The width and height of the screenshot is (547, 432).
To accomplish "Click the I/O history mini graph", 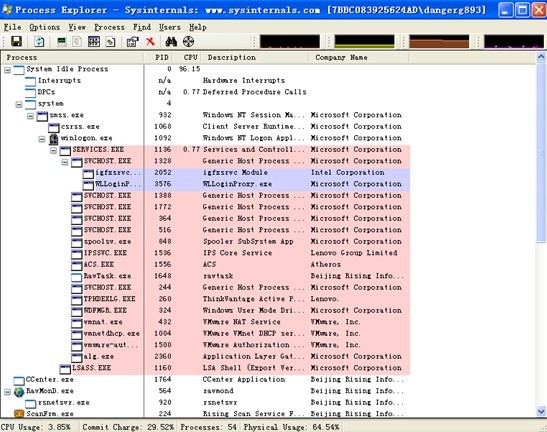I will pyautogui.click(x=514, y=42).
